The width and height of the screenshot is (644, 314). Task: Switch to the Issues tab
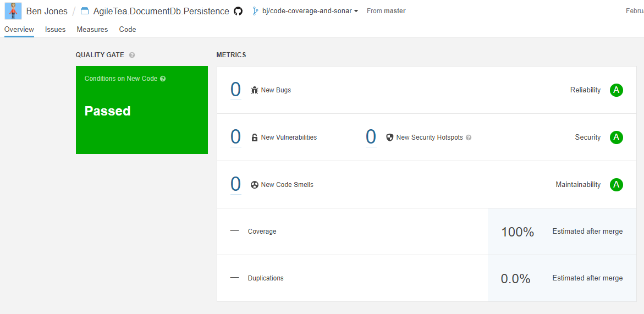(x=56, y=30)
